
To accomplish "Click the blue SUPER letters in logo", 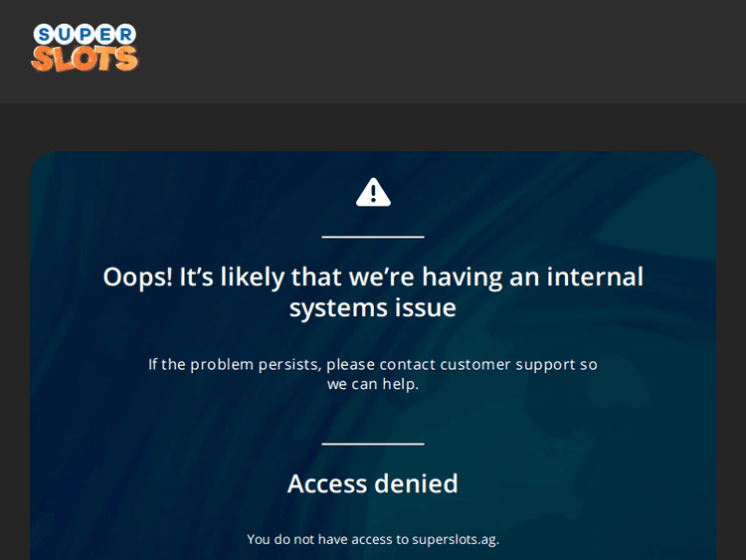I will click(85, 34).
